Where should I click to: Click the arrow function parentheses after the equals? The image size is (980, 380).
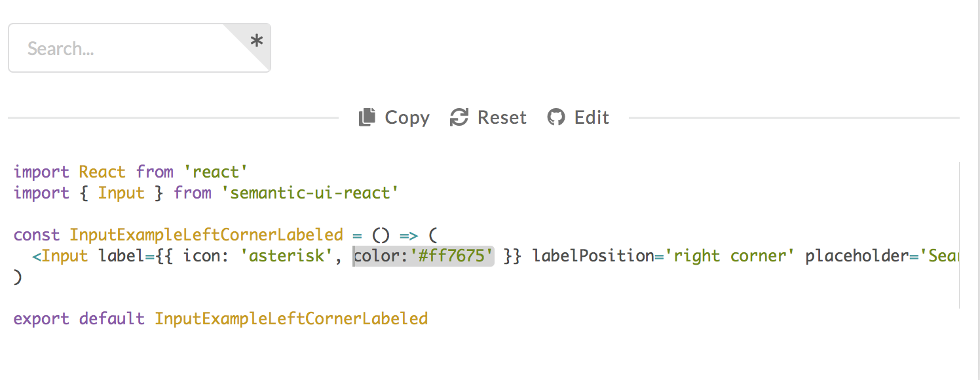click(x=381, y=235)
